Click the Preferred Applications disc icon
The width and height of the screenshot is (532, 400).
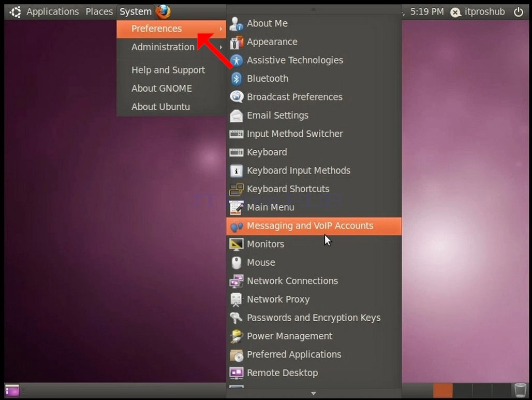coord(236,355)
